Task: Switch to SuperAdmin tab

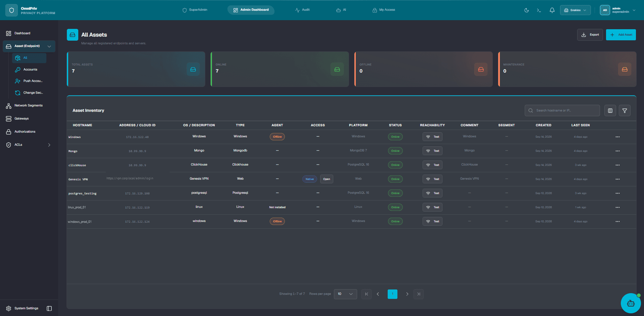Action: coord(195,10)
